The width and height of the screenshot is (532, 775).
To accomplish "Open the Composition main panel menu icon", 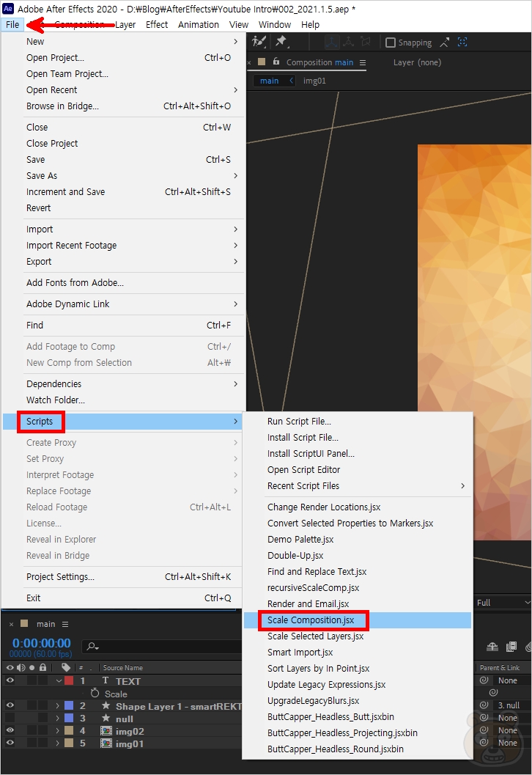I will (x=363, y=63).
